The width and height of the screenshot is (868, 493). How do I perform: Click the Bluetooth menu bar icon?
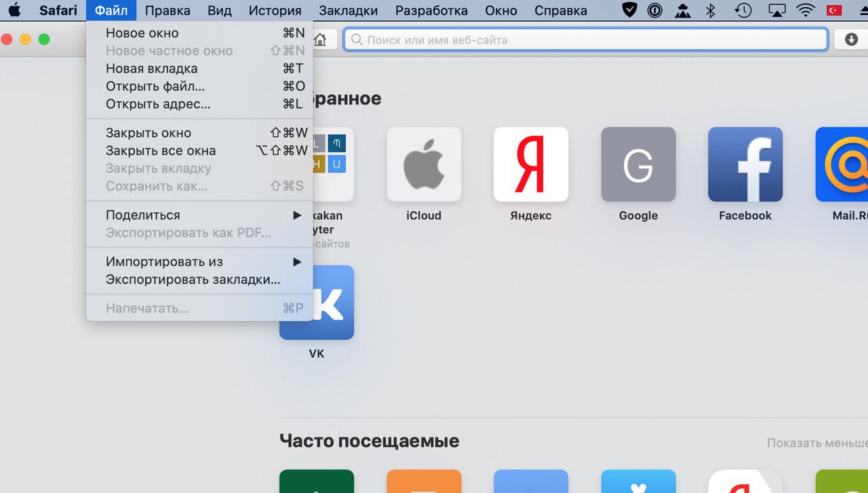pos(711,10)
